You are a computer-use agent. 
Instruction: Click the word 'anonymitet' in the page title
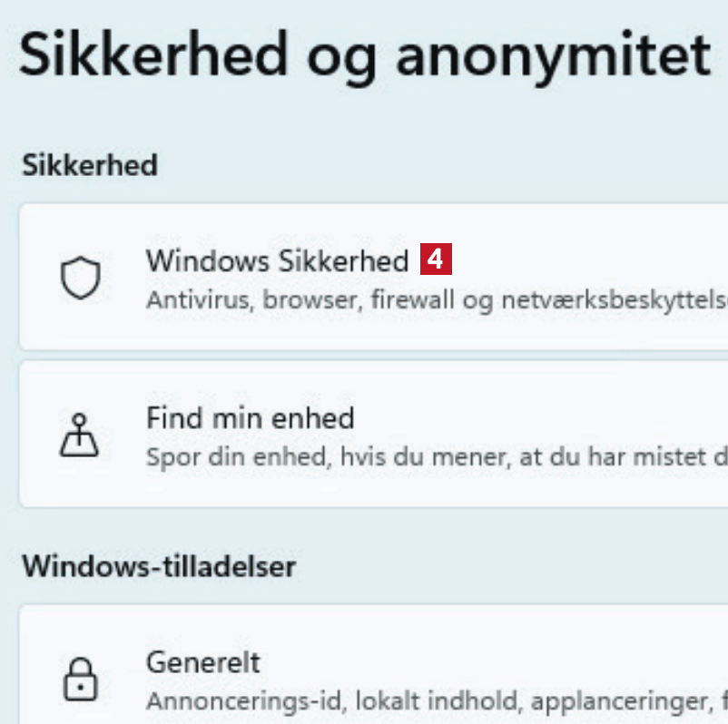pyautogui.click(x=553, y=56)
